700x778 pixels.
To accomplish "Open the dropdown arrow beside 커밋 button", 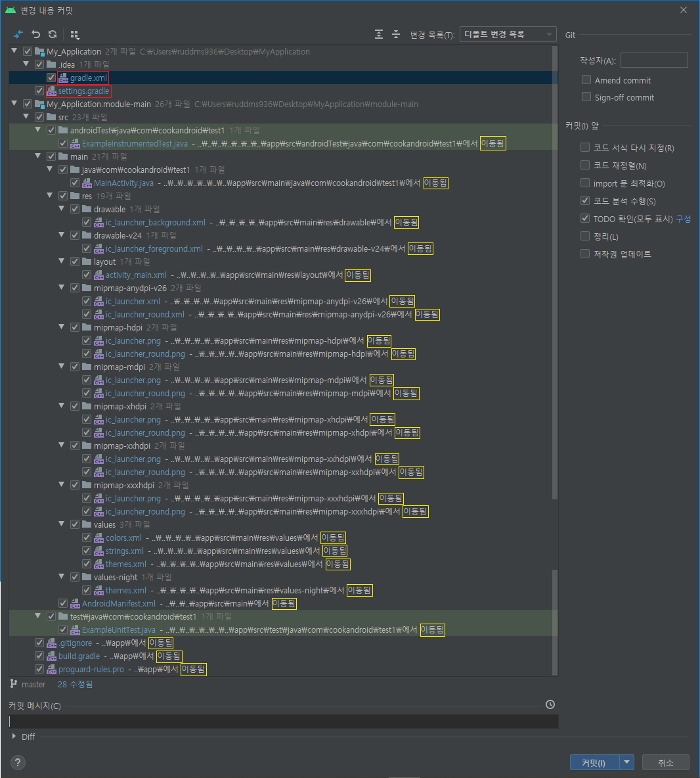I will pos(627,762).
